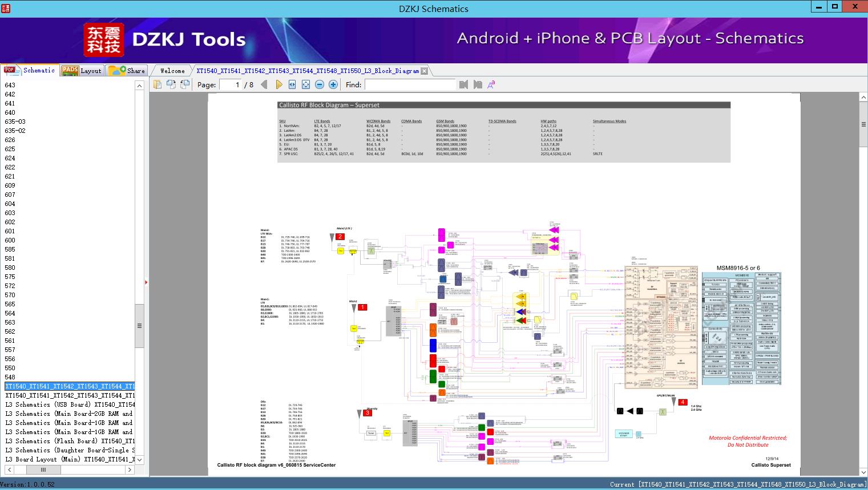Click the model list scroll-left arrow
Screen dimensions: 868x490
tap(9, 469)
